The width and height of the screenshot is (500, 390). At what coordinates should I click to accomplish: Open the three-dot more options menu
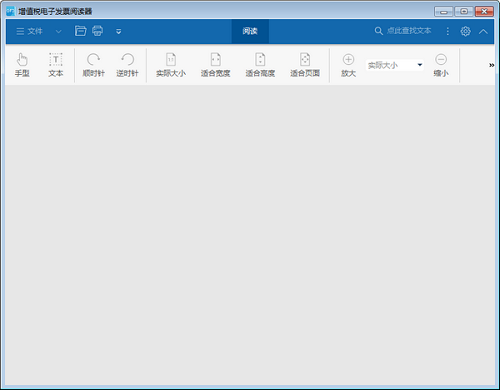point(448,31)
